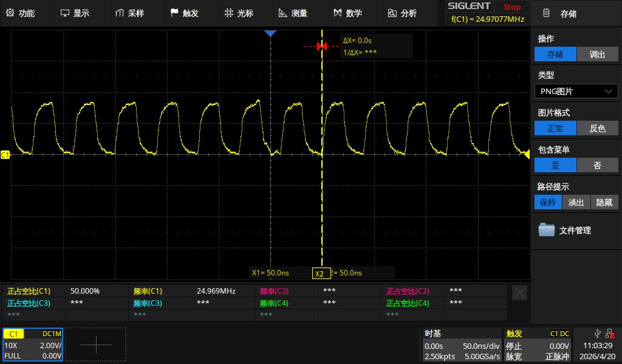The width and height of the screenshot is (622, 364).
Task: Open the 采样 acquire menu
Action: point(130,13)
